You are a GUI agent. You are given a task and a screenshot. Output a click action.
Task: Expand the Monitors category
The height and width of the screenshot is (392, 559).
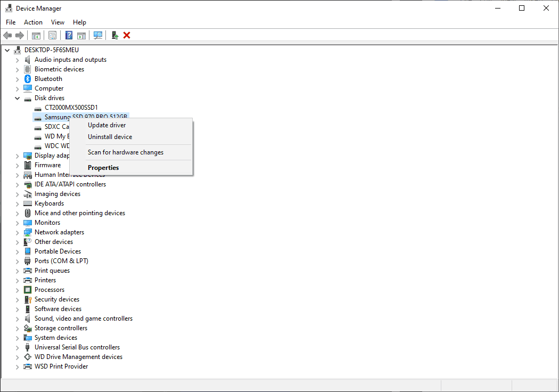click(x=17, y=223)
